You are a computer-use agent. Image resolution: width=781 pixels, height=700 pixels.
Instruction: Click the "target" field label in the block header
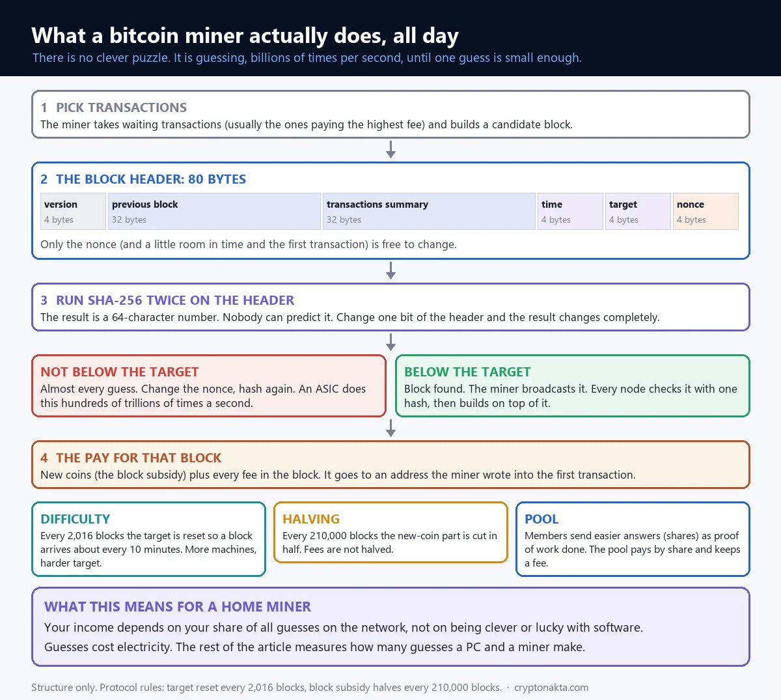623,204
